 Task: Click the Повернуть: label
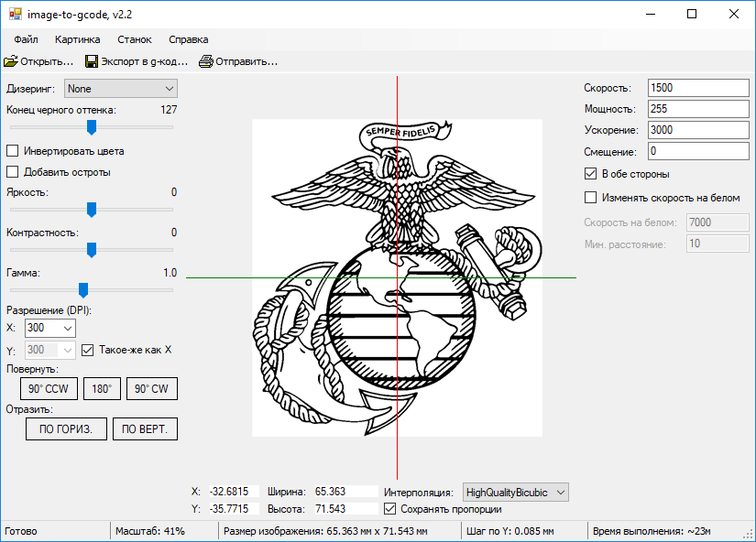coord(32,370)
